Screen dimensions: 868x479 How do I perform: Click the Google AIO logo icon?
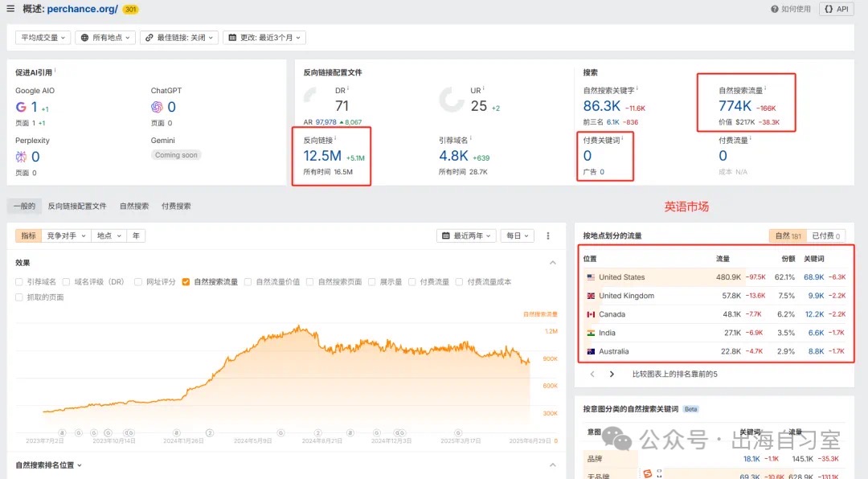22,107
